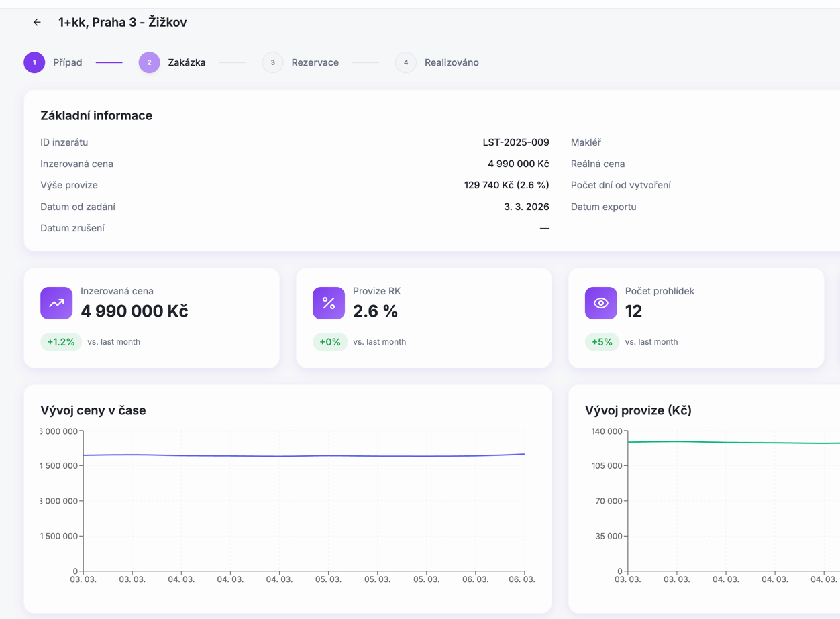The image size is (840, 619).
Task: Click the trending chart icon on Inzerovaná cena card
Action: pos(56,303)
